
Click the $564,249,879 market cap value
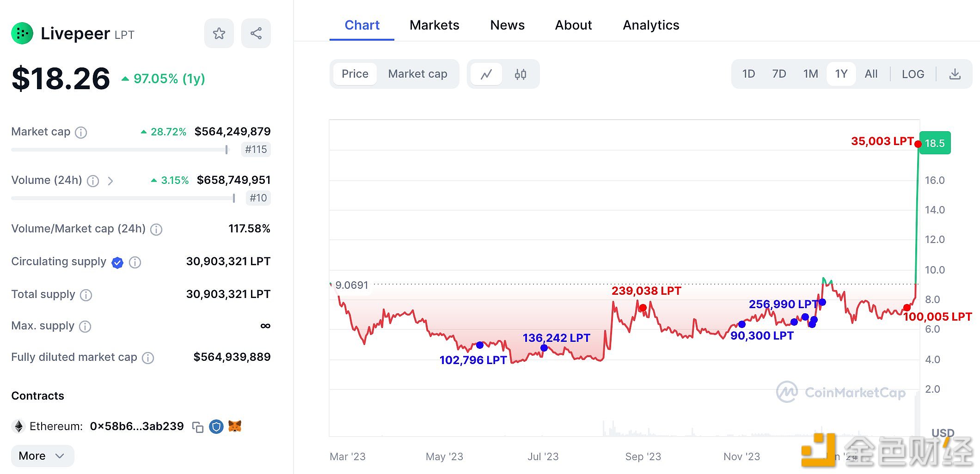point(233,132)
